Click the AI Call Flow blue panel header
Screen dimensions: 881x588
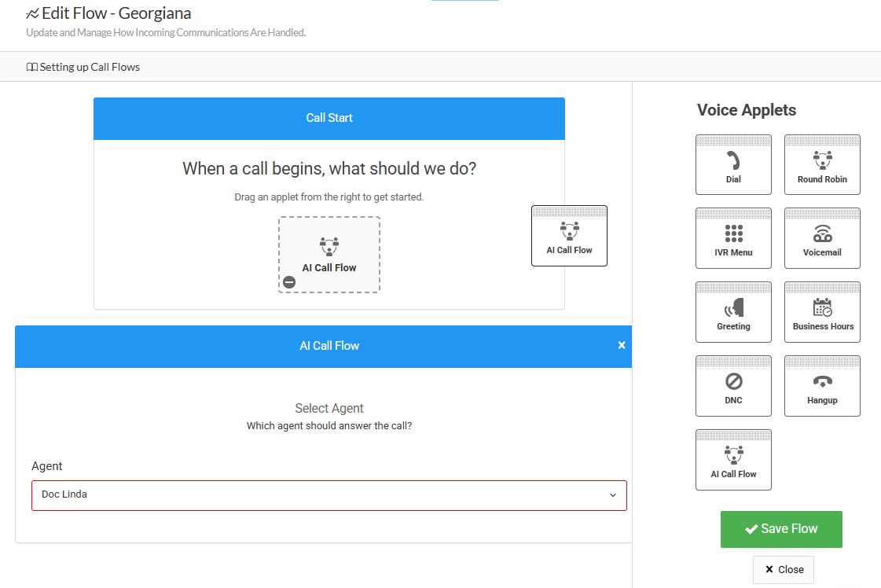point(329,346)
